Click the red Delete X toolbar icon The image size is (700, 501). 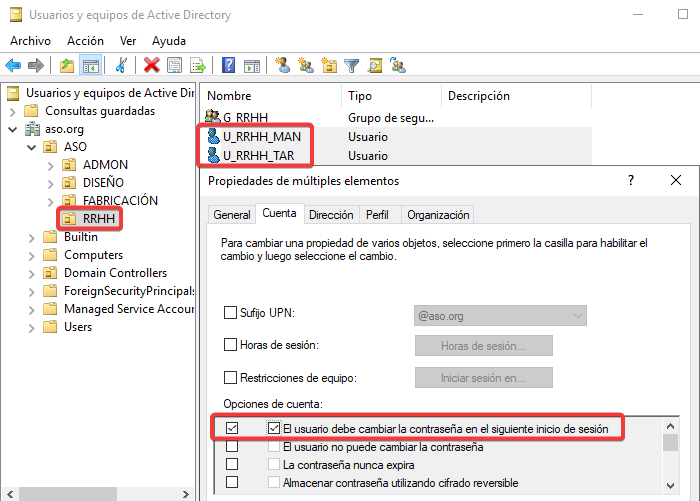pyautogui.click(x=151, y=66)
